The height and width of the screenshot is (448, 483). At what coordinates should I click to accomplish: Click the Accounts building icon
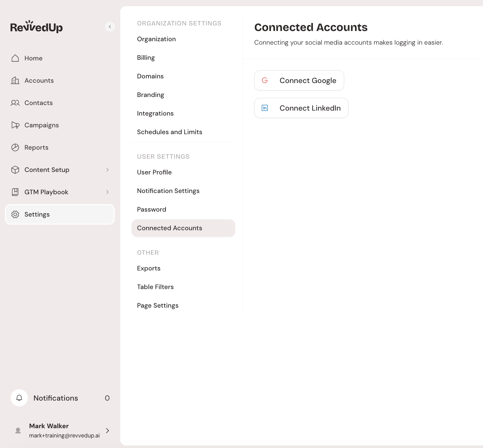pyautogui.click(x=15, y=81)
